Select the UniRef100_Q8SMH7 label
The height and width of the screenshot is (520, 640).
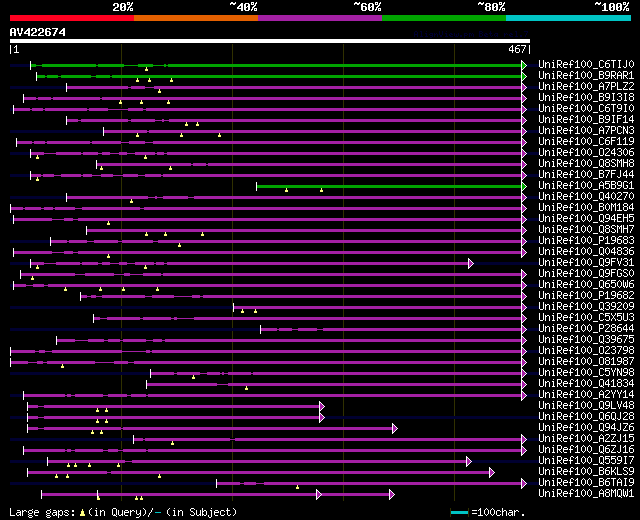click(x=586, y=230)
